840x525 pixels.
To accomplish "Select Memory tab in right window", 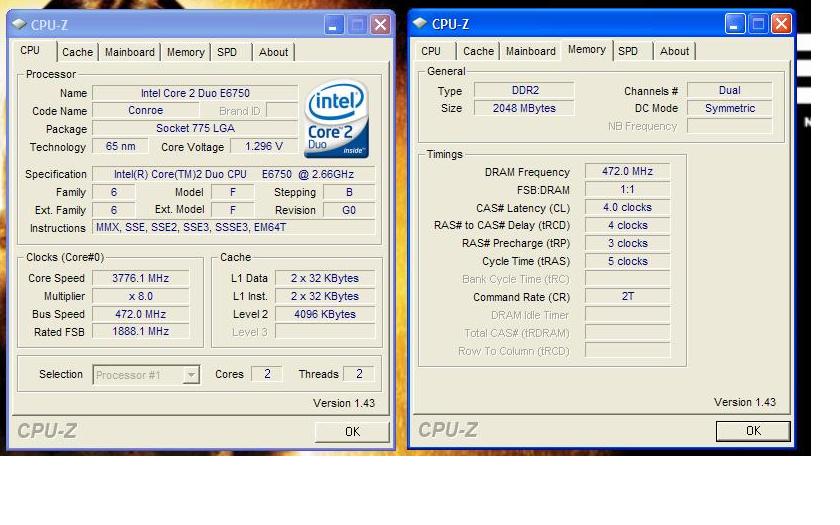I will [x=587, y=50].
